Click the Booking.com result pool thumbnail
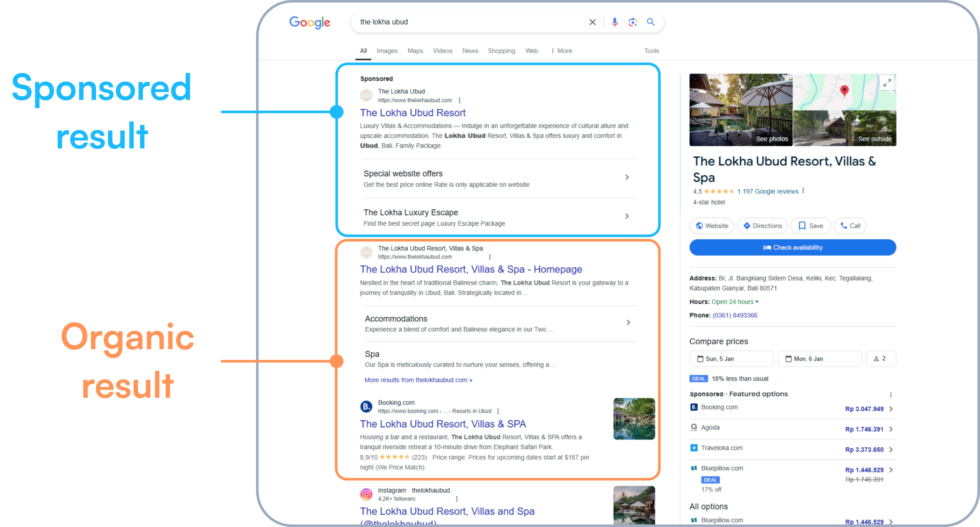The width and height of the screenshot is (980, 527). coord(634,419)
